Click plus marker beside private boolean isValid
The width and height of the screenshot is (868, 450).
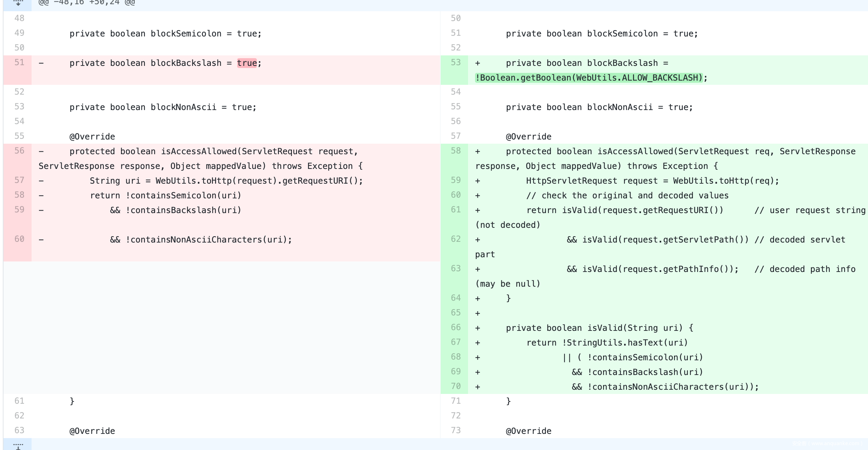[x=478, y=328]
